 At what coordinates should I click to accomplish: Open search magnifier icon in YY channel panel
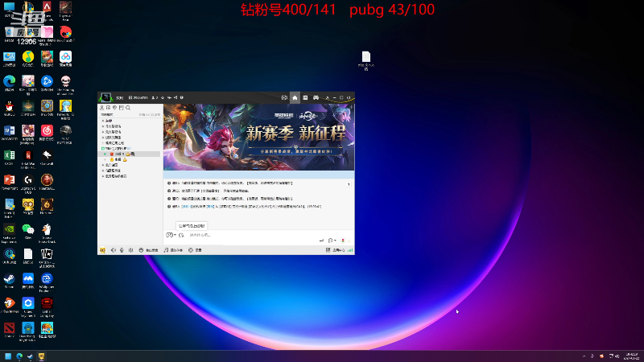pos(128,108)
